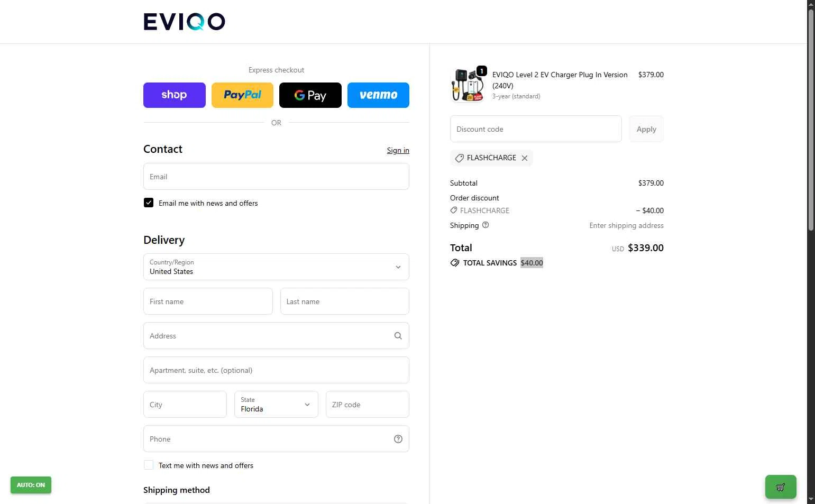Remove the FLASHCHARGE discount tag
The width and height of the screenshot is (815, 504).
(x=525, y=158)
